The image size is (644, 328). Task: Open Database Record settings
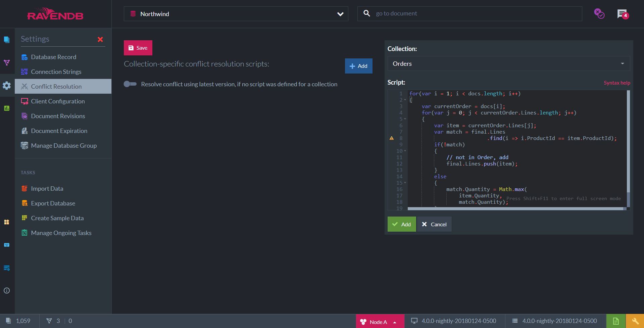tap(63, 57)
